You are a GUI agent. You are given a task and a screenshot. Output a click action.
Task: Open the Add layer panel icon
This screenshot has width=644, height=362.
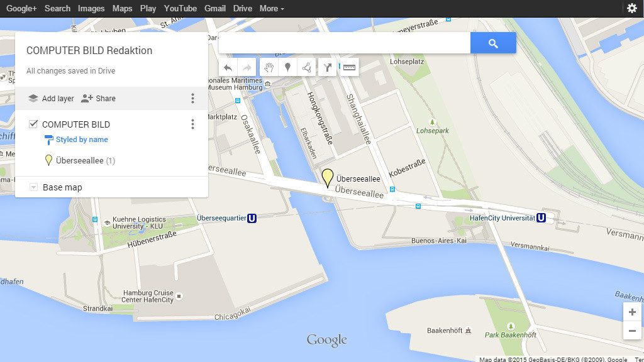[33, 98]
